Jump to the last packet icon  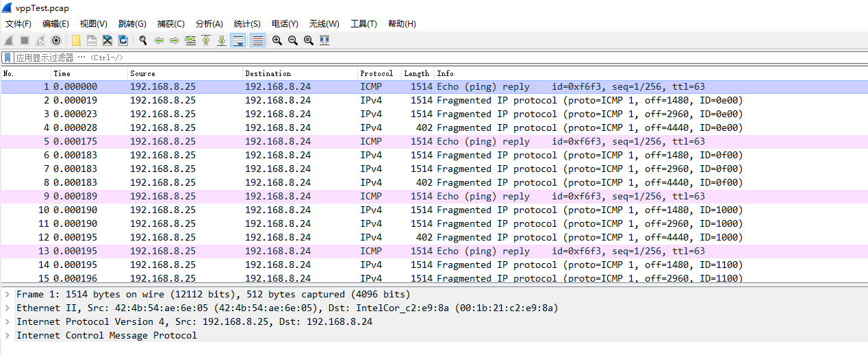[222, 40]
